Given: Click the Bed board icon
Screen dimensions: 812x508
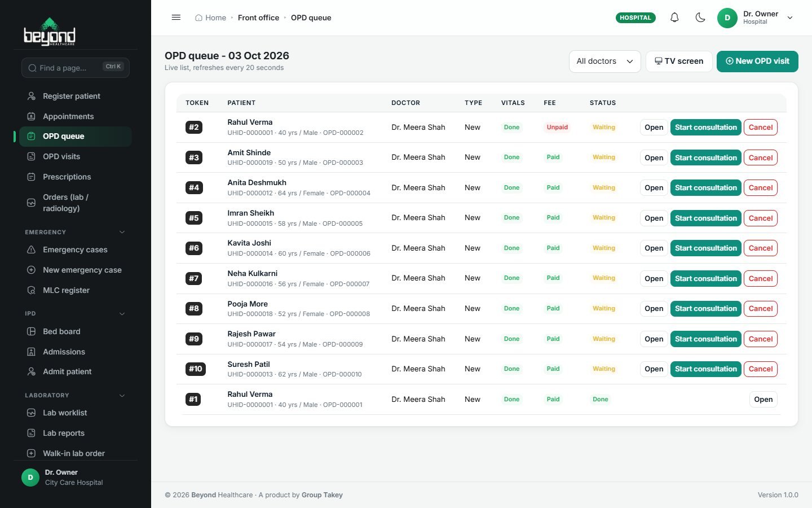Looking at the screenshot, I should pos(32,331).
